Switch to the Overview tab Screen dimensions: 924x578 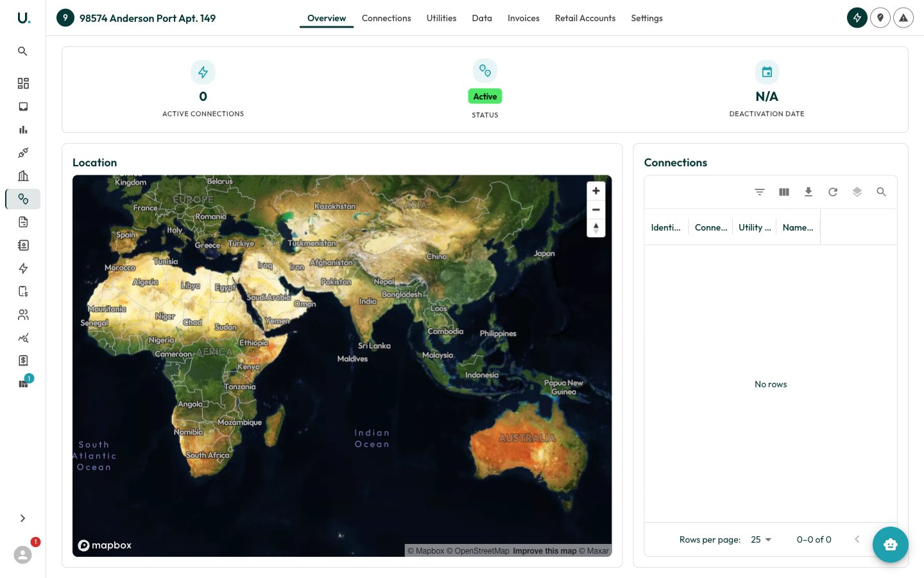pyautogui.click(x=327, y=18)
